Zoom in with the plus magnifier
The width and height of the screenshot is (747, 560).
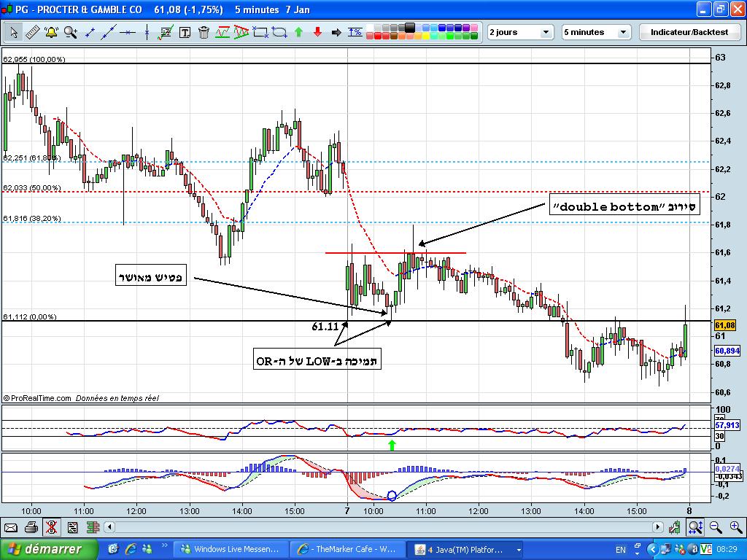[x=736, y=526]
